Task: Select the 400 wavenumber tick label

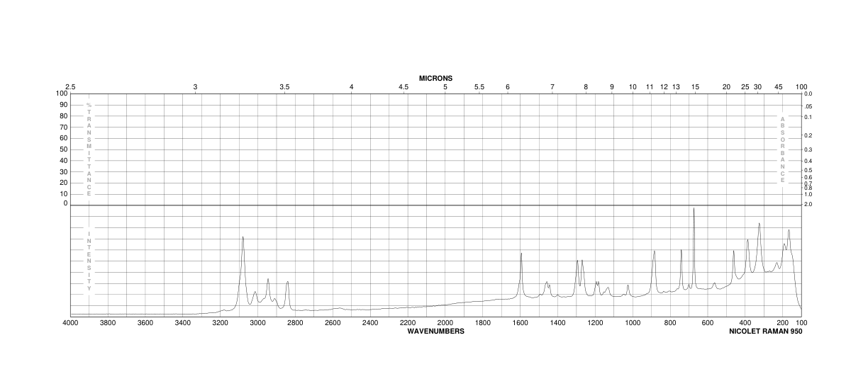Action: tap(745, 323)
